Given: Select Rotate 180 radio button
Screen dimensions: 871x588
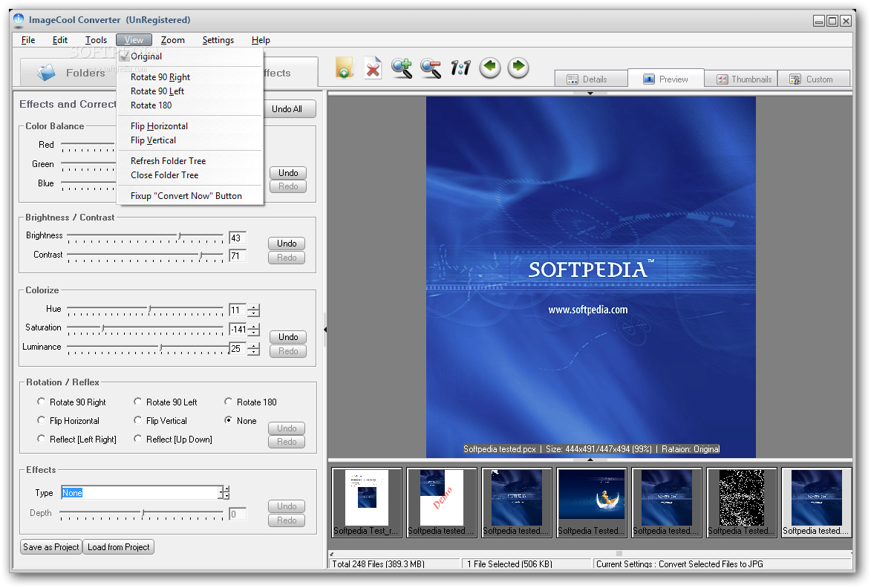Looking at the screenshot, I should click(228, 402).
